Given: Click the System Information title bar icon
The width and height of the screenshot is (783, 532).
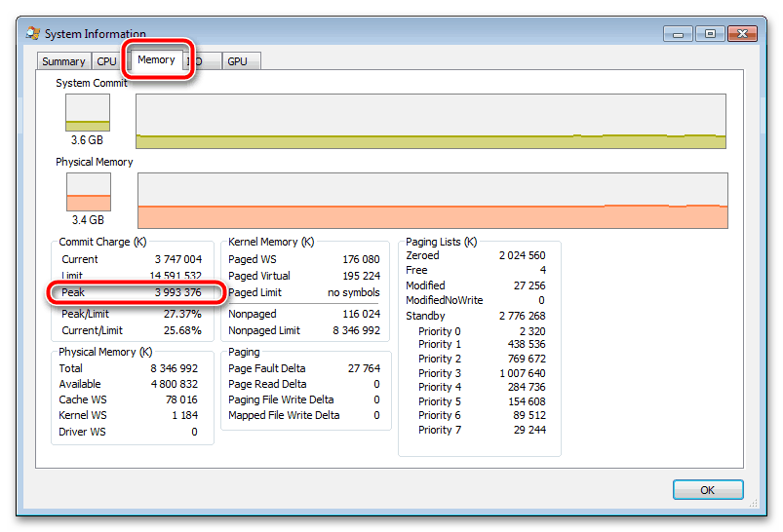Looking at the screenshot, I should [32, 34].
